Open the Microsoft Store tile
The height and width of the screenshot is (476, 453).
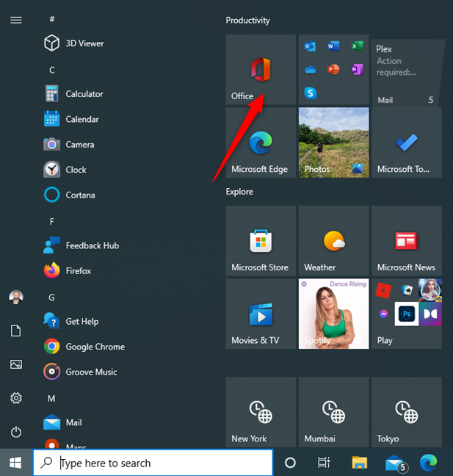(261, 241)
